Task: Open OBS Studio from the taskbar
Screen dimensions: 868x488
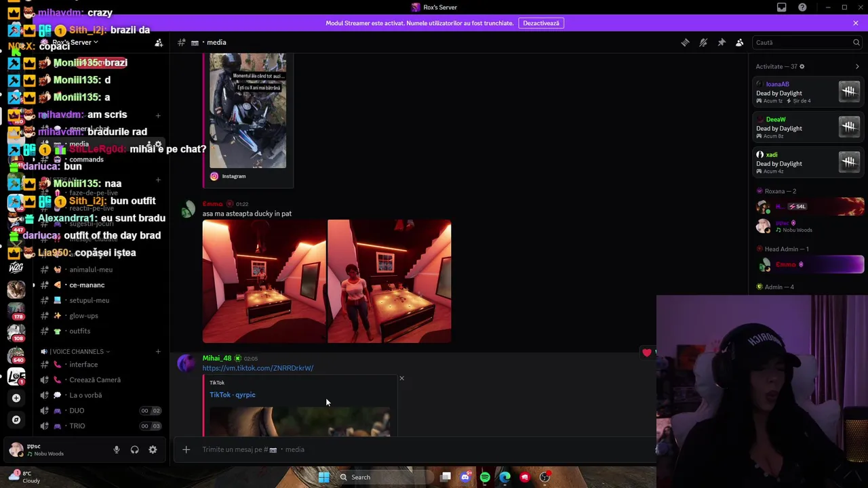Action: tap(545, 477)
